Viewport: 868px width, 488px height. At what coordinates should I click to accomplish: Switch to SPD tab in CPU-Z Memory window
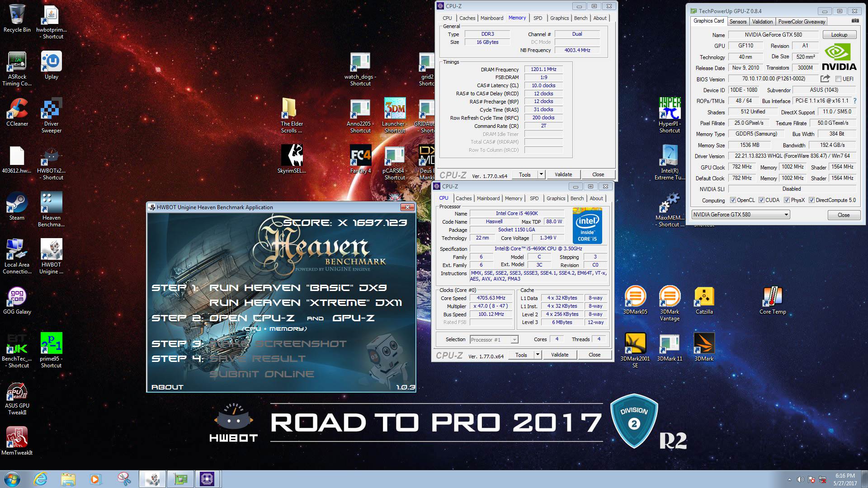[538, 18]
